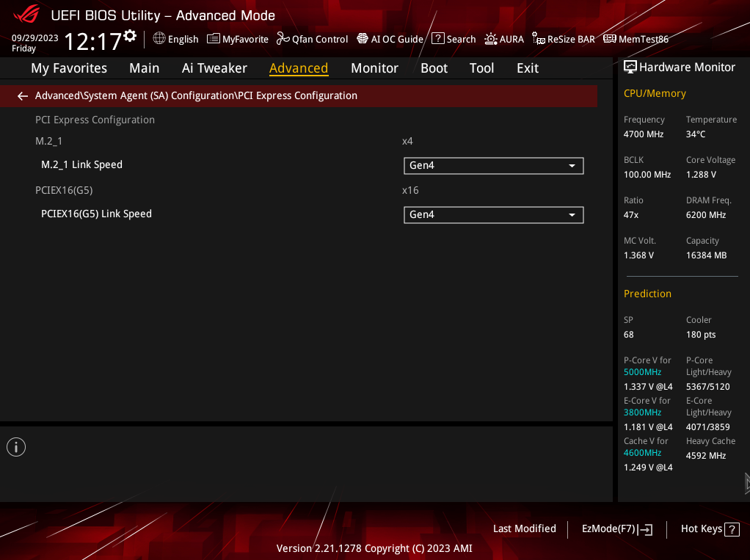
Task: Open the ReSize BAR feature
Action: (564, 39)
